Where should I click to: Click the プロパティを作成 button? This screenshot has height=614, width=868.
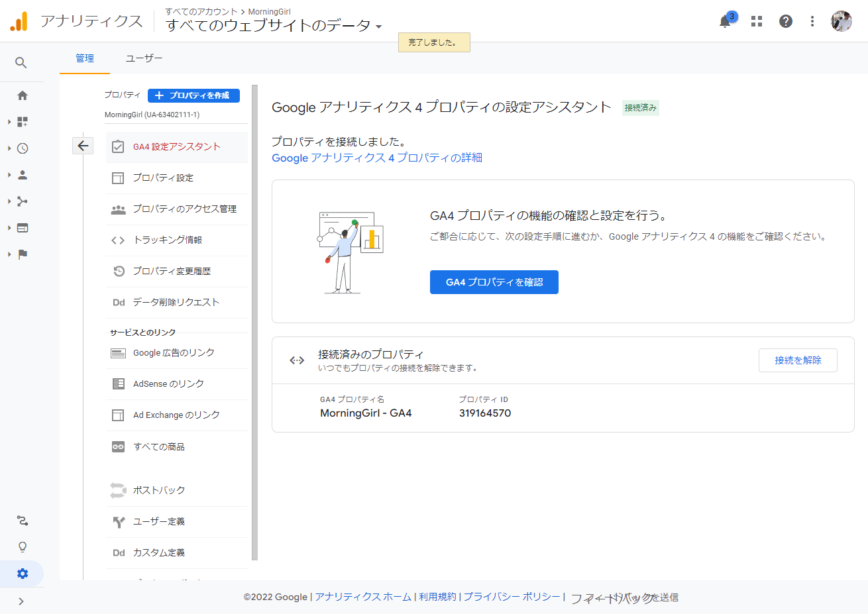193,95
